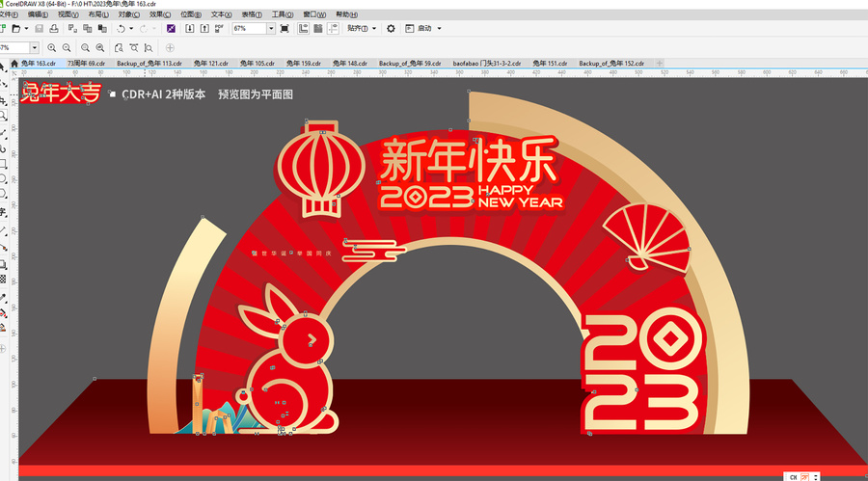Click the Export icon

coord(204,28)
